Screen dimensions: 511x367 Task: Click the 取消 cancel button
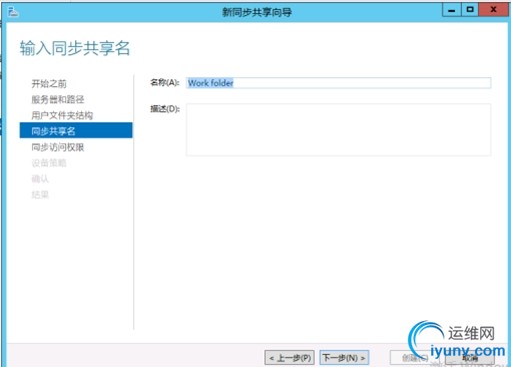(x=470, y=359)
